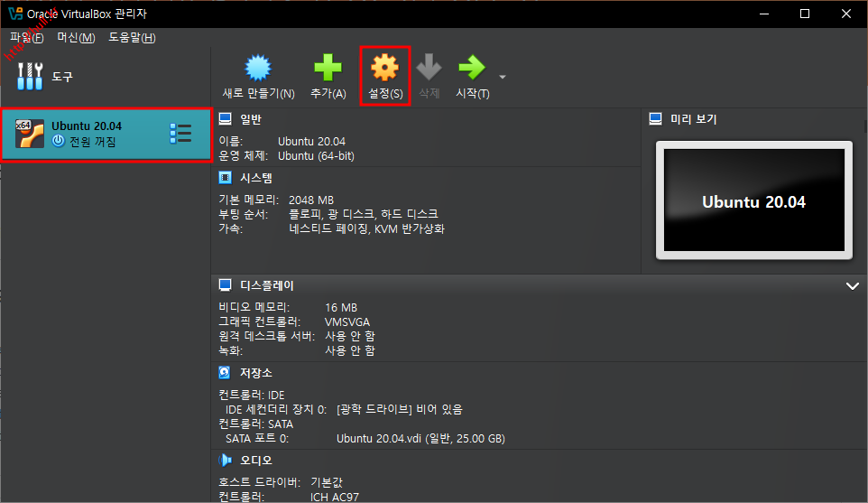Screen dimensions: 868x503
Task: Click the System section chip icon
Action: (226, 178)
